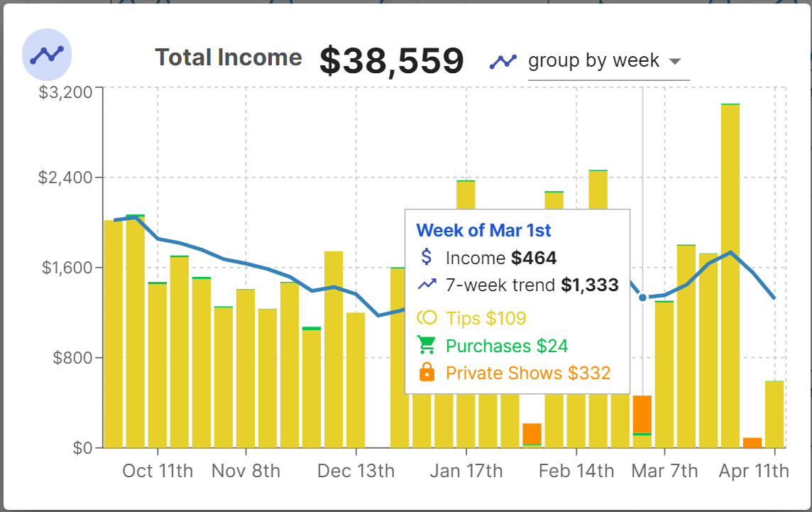Click the Oct 11th axis label
This screenshot has height=512, width=812.
(x=158, y=471)
